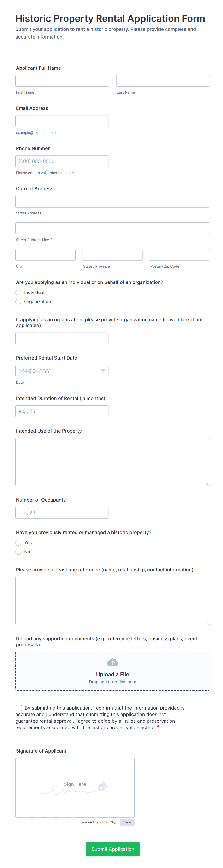The image size is (223, 868).
Task: Choose Yes for previously managed historic property
Action: [18, 542]
